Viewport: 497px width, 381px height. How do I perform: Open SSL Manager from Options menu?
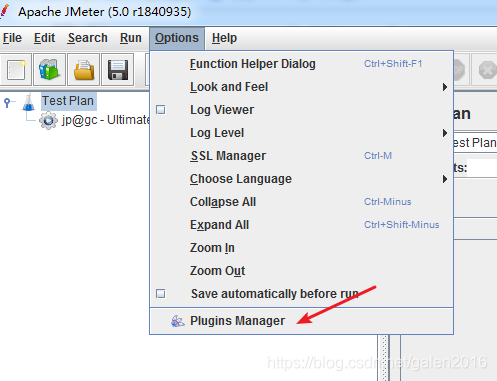(301, 156)
